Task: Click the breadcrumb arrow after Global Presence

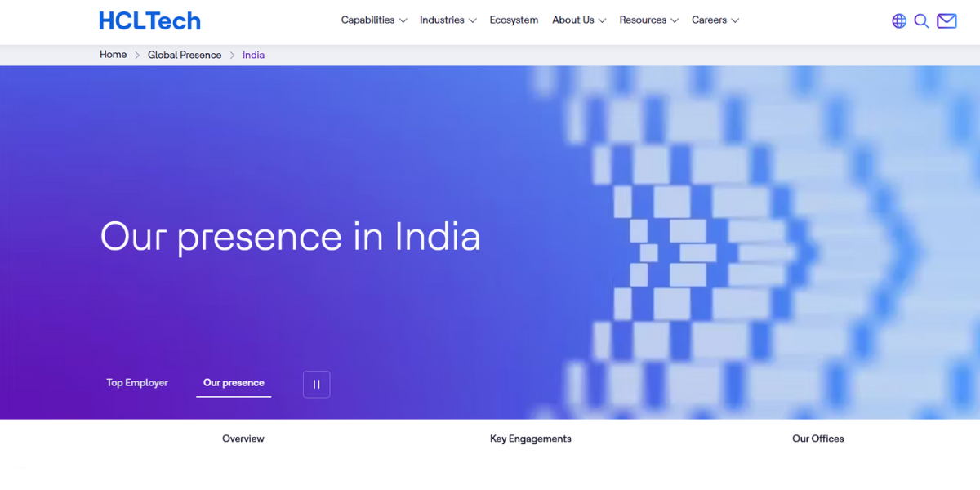Action: pyautogui.click(x=231, y=55)
